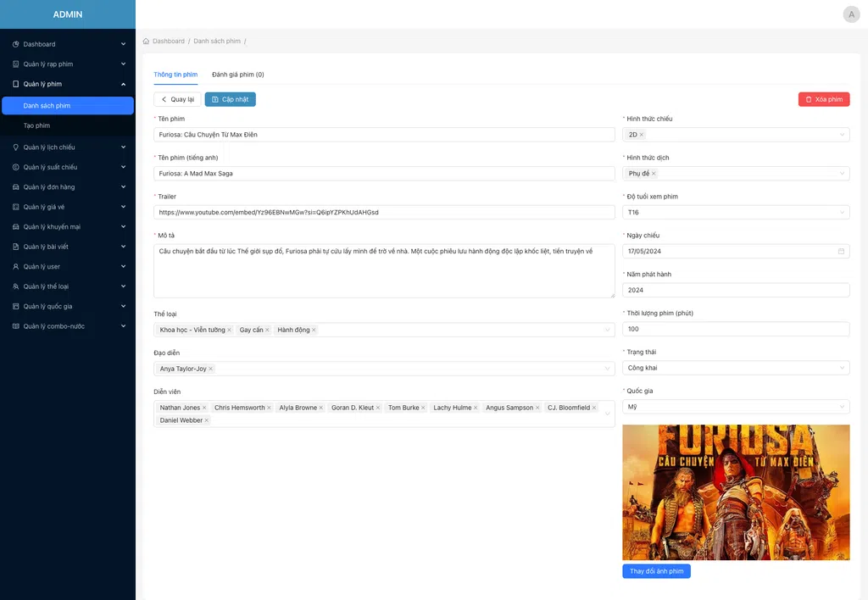Screen dimensions: 868x600
Task: Click the Quản lý đơn hàng icon
Action: tap(16, 187)
